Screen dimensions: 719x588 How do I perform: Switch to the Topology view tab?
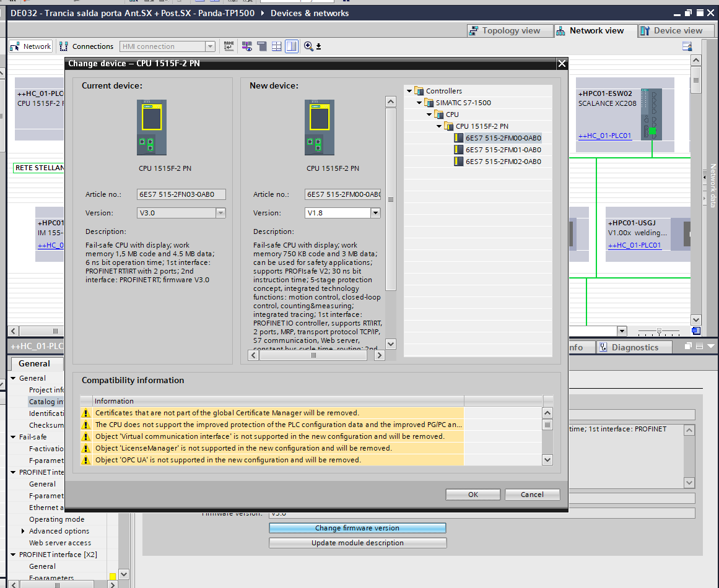click(x=505, y=30)
